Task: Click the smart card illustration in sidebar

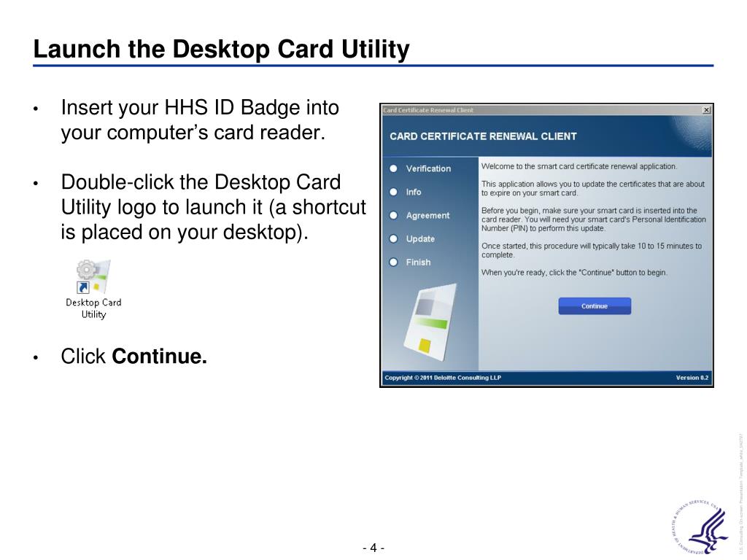Action: point(430,322)
